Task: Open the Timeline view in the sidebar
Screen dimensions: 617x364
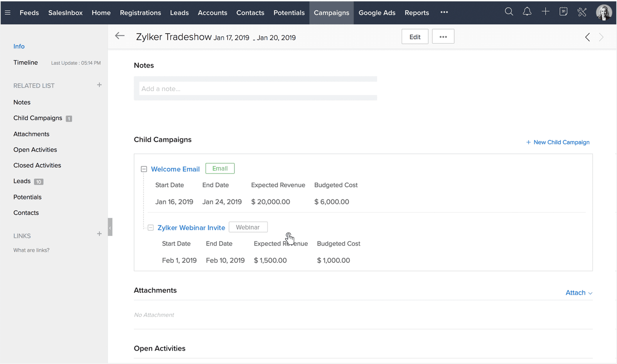Action: tap(25, 62)
